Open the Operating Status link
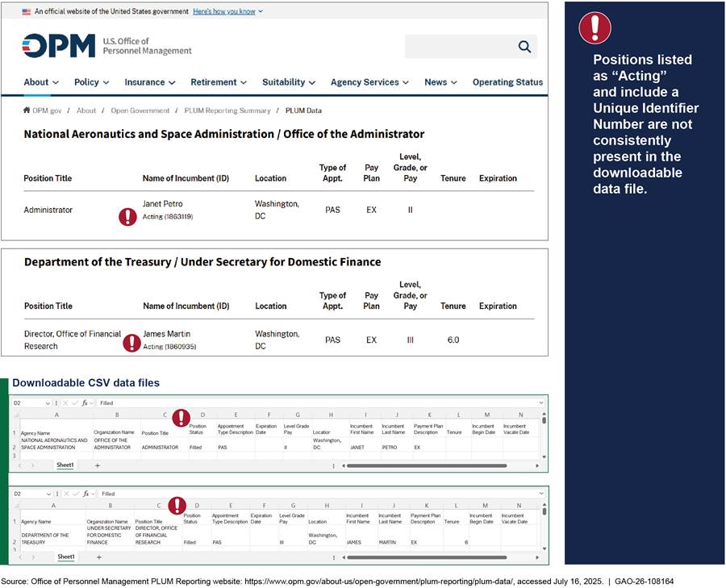This screenshot has height=588, width=726. click(507, 82)
